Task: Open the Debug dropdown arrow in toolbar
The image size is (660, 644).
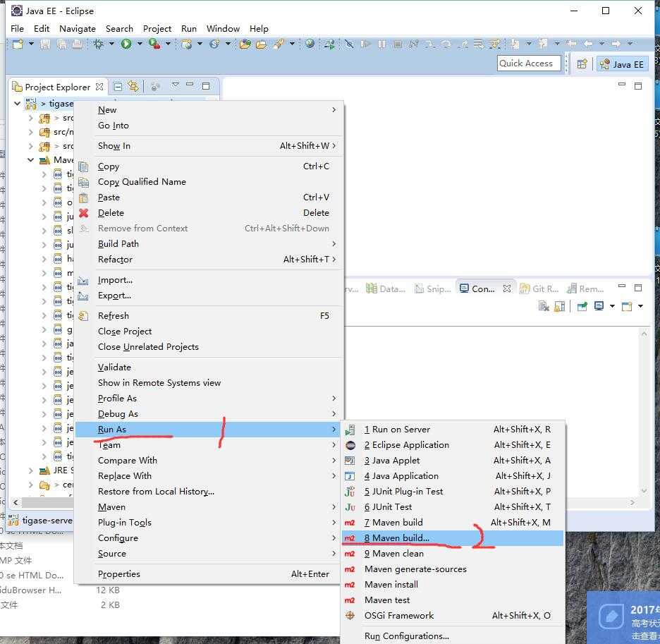Action: pyautogui.click(x=111, y=44)
